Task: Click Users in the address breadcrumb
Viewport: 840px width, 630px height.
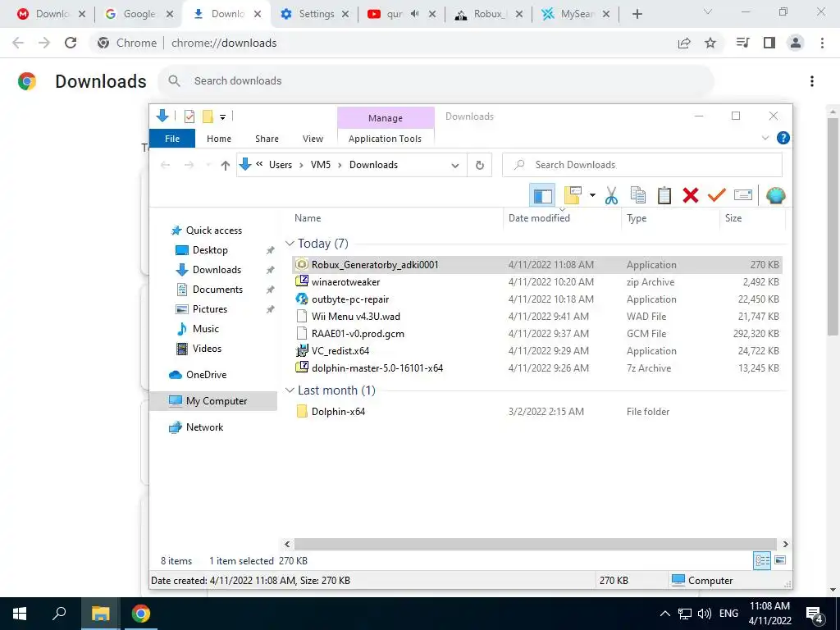Action: [x=281, y=165]
